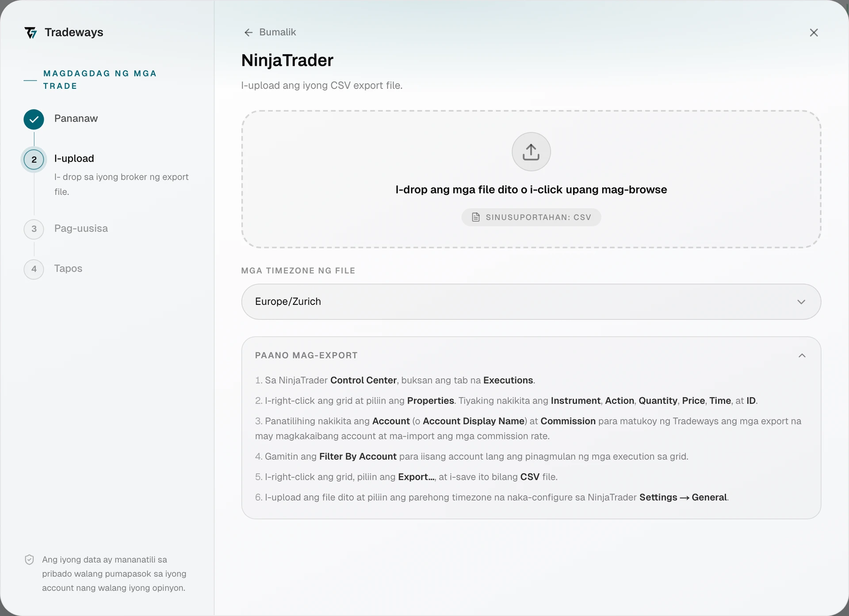Click the PAANO MAG-EXPORT header

click(x=306, y=356)
